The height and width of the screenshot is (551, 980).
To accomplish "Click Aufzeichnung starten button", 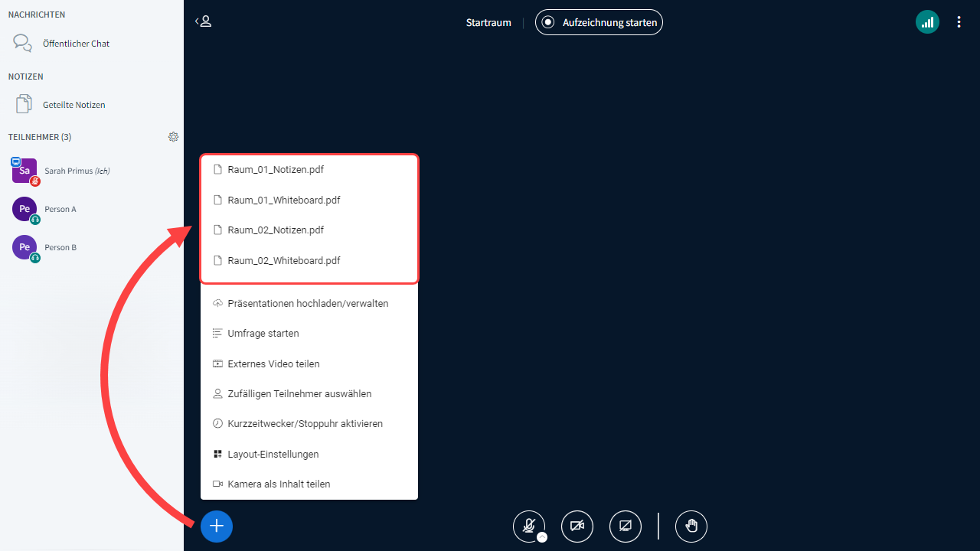I will click(x=599, y=22).
